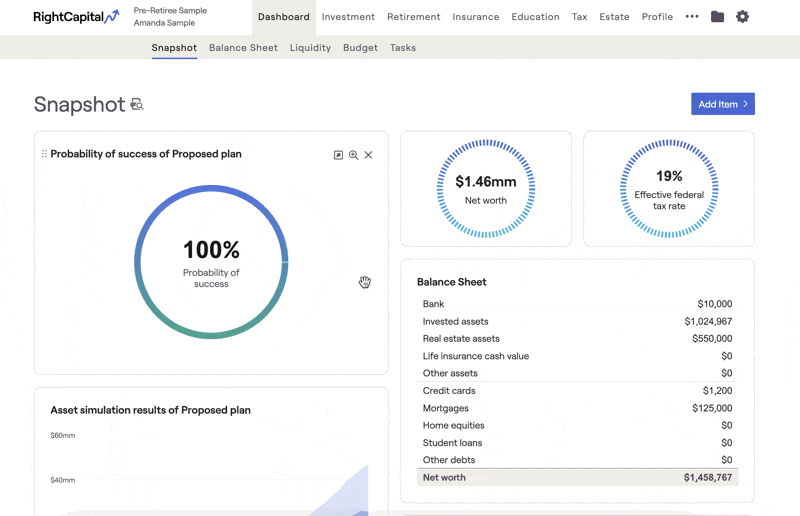This screenshot has height=516, width=800.
Task: Select the Mortgages row
Action: 578,408
